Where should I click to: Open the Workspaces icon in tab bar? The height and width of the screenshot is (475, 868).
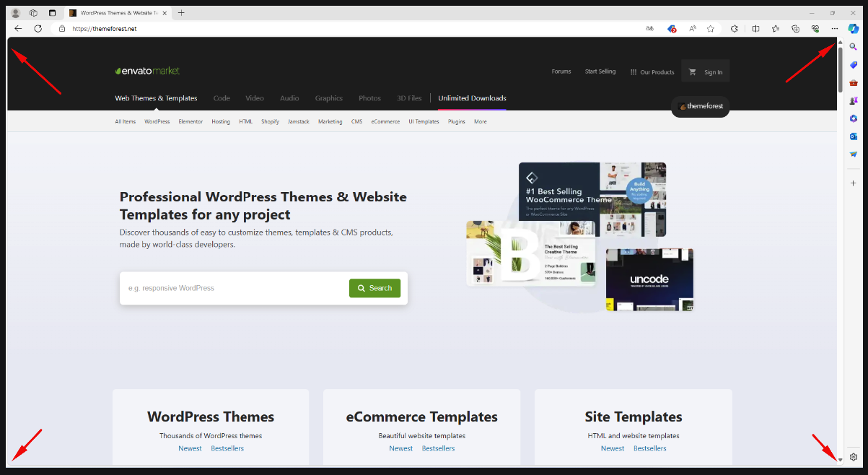click(x=33, y=13)
